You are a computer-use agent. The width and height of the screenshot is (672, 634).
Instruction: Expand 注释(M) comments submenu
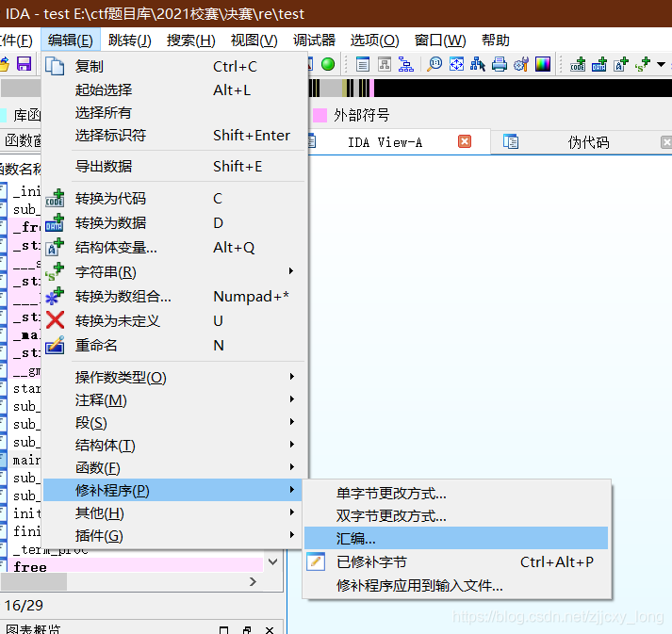point(175,399)
